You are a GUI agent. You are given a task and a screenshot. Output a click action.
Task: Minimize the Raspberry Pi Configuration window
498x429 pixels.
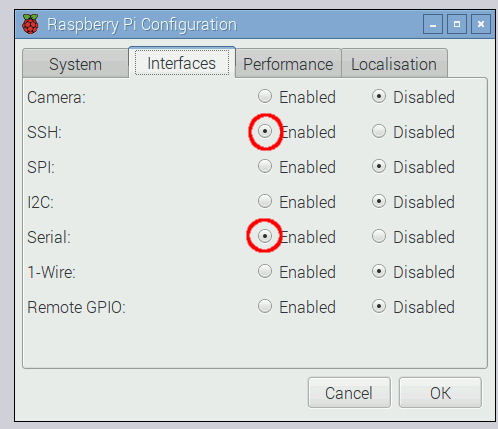pyautogui.click(x=433, y=24)
